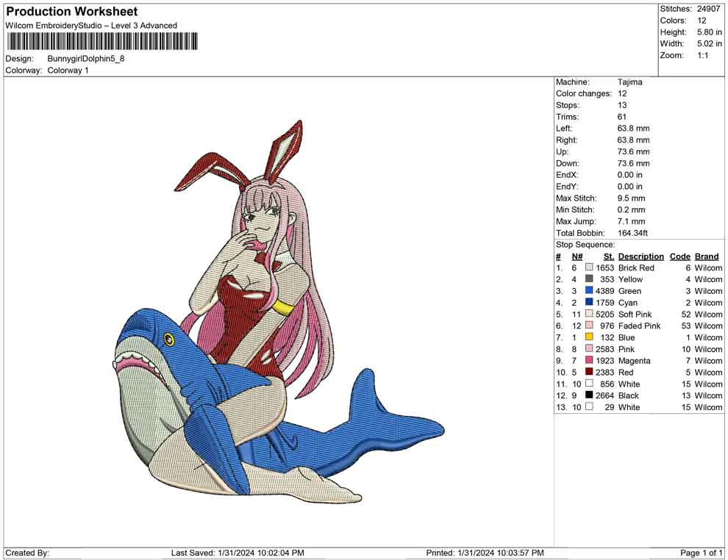Click the embroidery design preview image
728x560 pixels.
pyautogui.click(x=278, y=313)
